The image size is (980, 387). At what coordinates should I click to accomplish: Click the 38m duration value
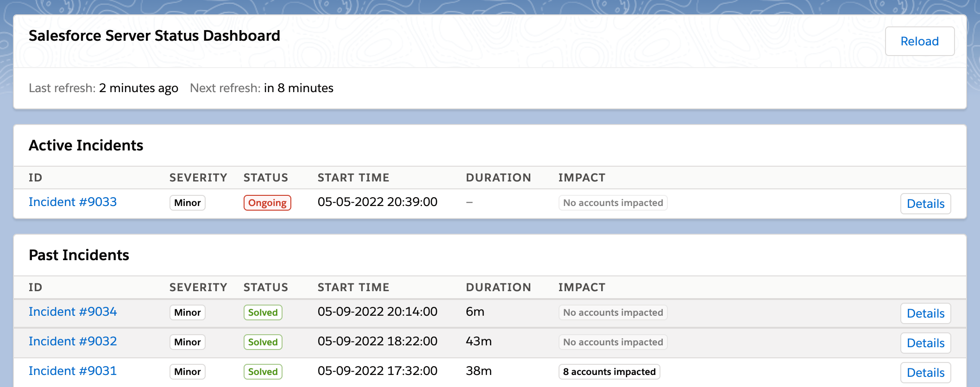pyautogui.click(x=479, y=371)
